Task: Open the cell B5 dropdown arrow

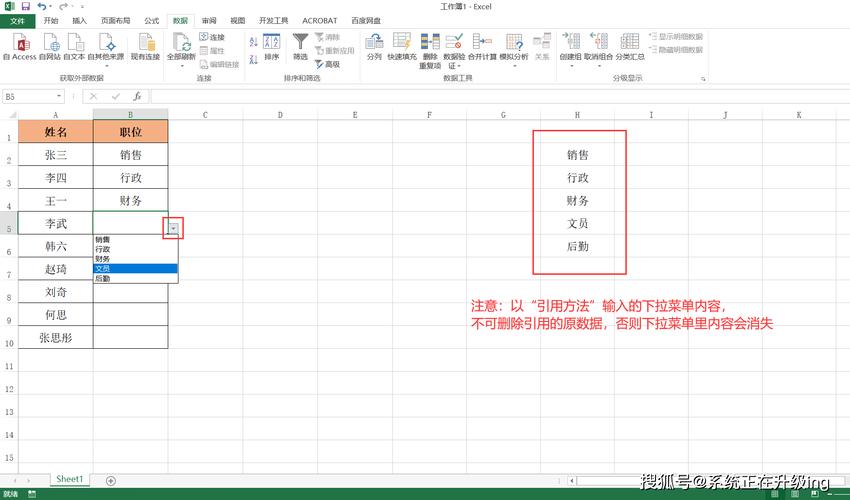Action: pos(173,228)
